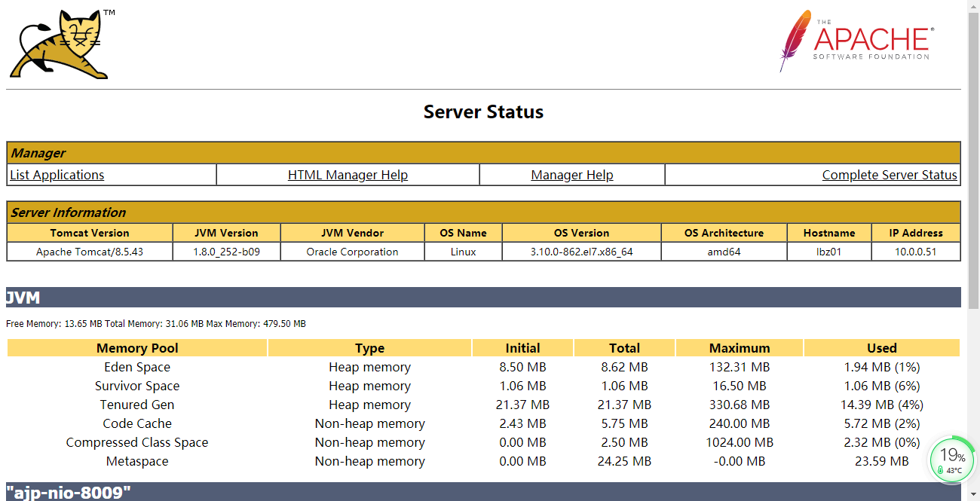Click the OS Architecture column header
The width and height of the screenshot is (980, 501).
[x=724, y=233]
